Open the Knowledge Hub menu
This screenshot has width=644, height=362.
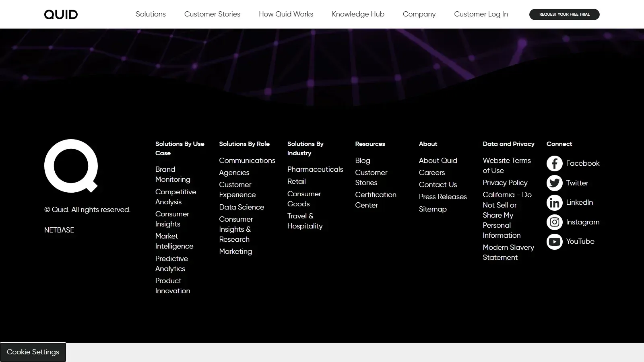[x=358, y=14]
